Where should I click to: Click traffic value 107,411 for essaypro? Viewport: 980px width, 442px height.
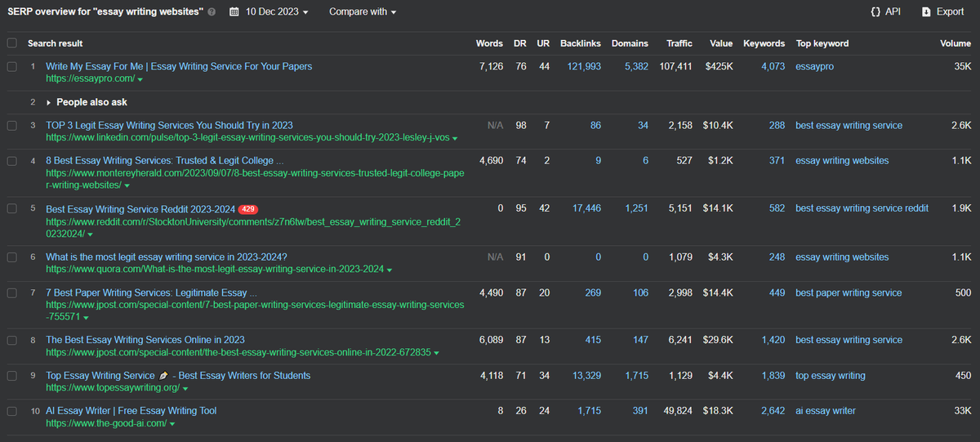[x=675, y=66]
